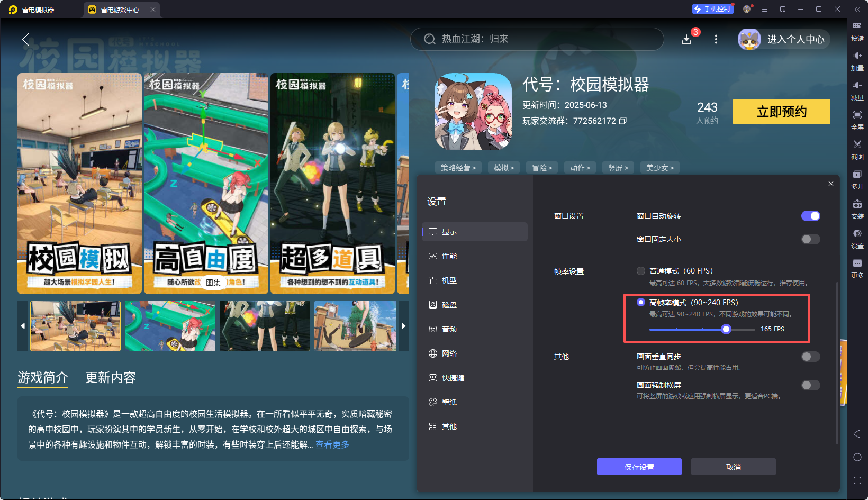Click 查看更多 link in description

332,444
